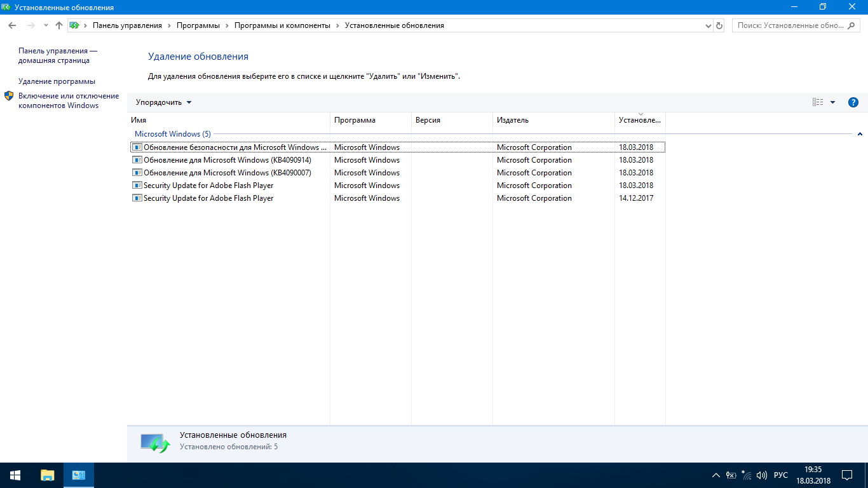Screen dimensions: 868x488
Task: Click the icon of Обновление безопасности row
Action: 137,147
